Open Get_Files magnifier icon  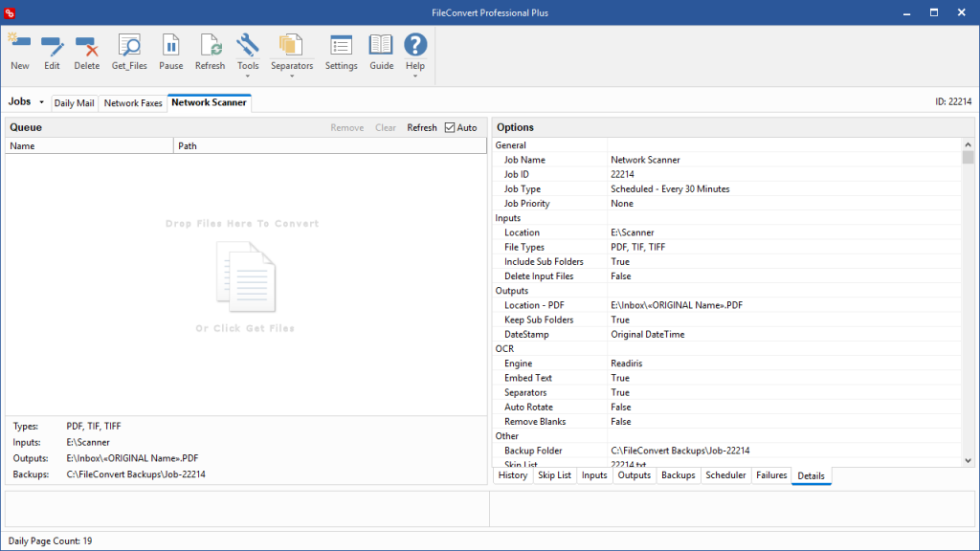pyautogui.click(x=129, y=45)
